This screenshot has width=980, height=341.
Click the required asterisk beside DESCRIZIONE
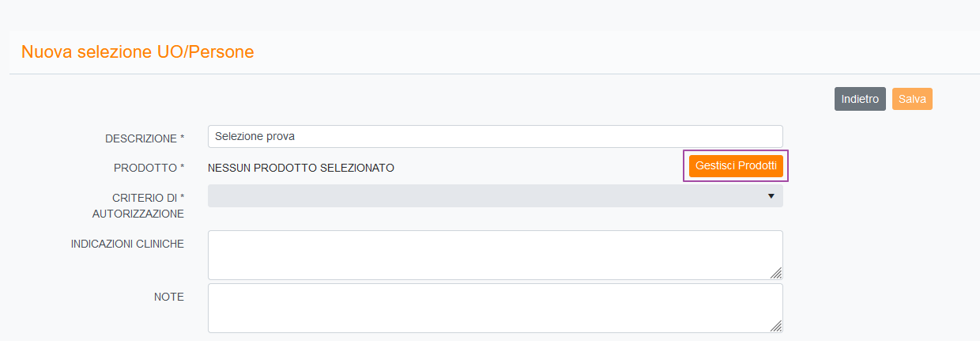point(182,138)
